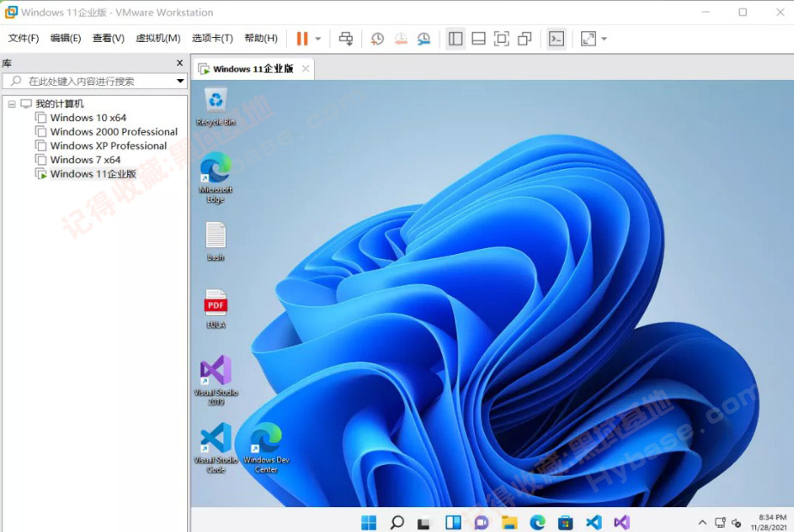The width and height of the screenshot is (794, 532).
Task: Click the stretch guest display icon
Action: (588, 39)
